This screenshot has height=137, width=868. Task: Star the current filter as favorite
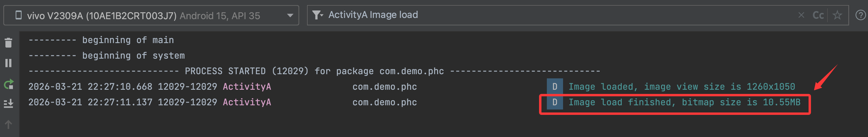[837, 15]
